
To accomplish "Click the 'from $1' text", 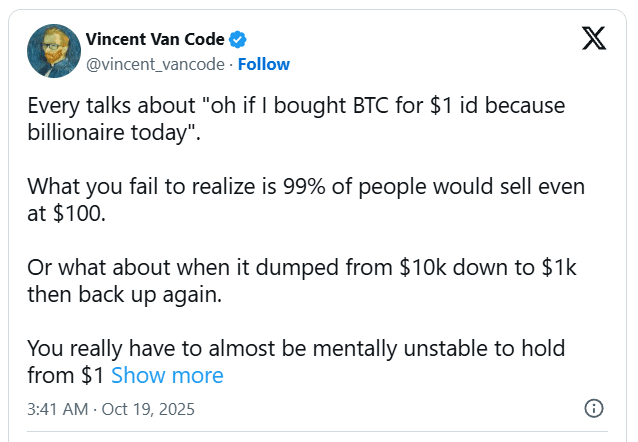I will 65,375.
